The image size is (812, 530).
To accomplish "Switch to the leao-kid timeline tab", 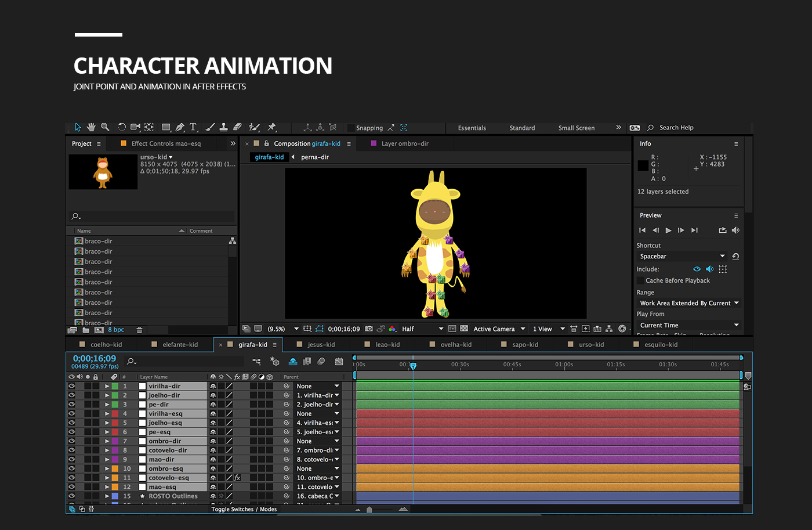I will [387, 344].
